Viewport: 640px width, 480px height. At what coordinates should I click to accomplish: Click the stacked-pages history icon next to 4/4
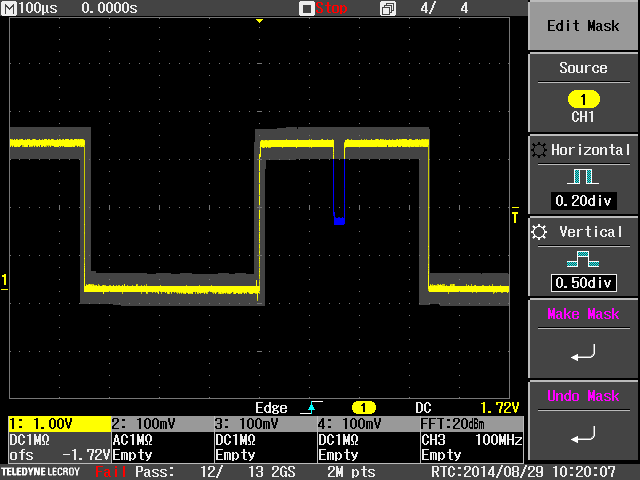click(x=388, y=9)
